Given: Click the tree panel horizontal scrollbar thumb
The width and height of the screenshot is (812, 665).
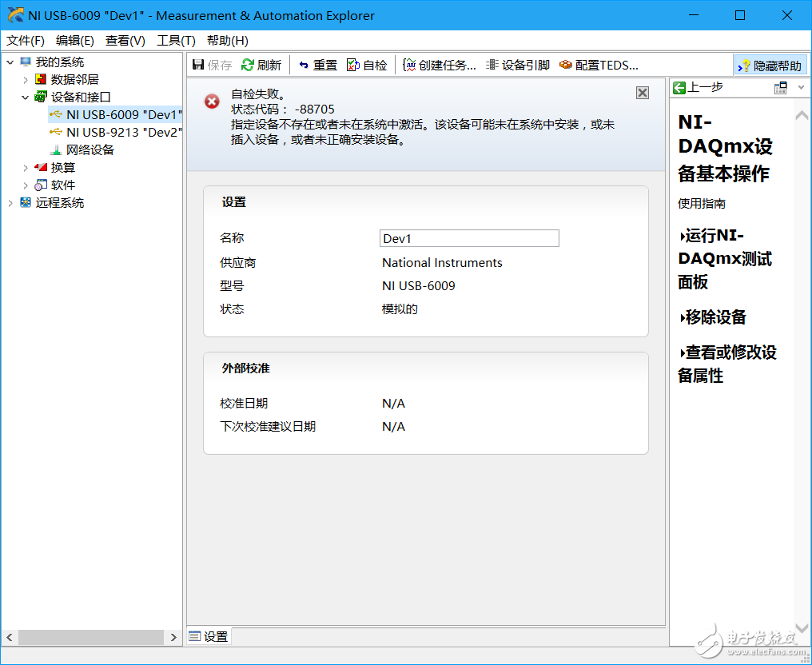Looking at the screenshot, I should point(91,637).
